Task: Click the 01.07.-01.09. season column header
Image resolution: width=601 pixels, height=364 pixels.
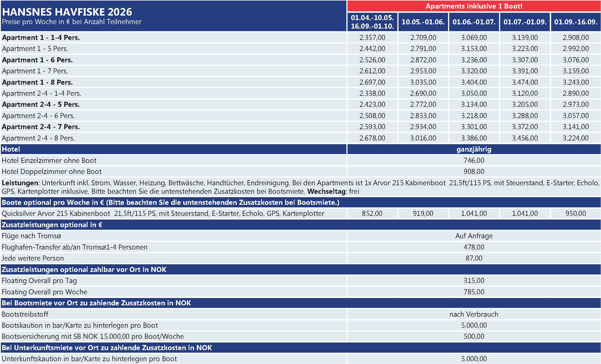Action: (525, 22)
